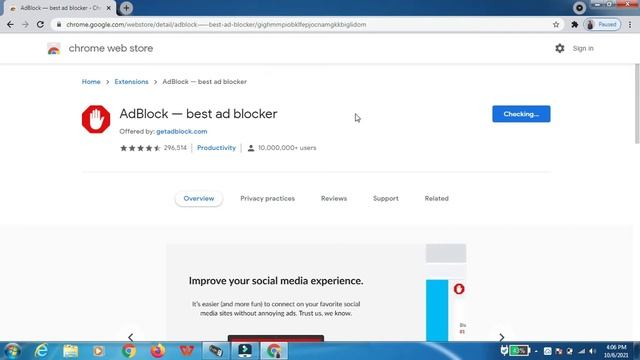Click the address bar URL
The image size is (640, 360).
click(216, 24)
